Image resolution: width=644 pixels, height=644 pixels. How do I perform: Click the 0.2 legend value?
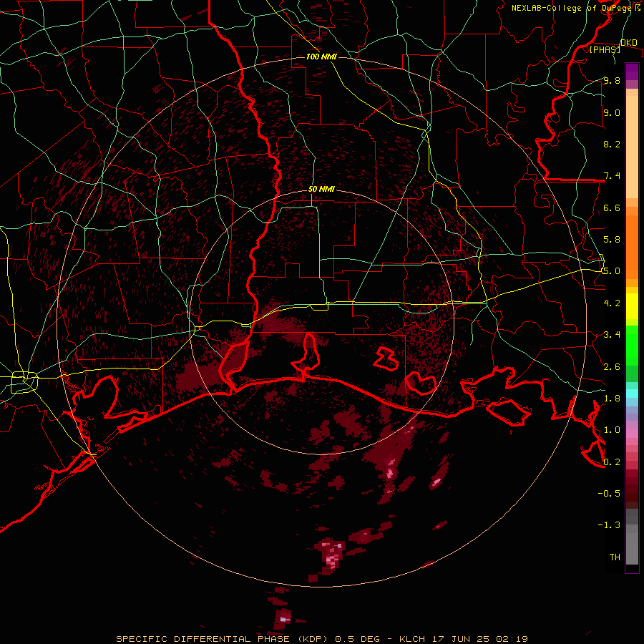[x=612, y=462]
